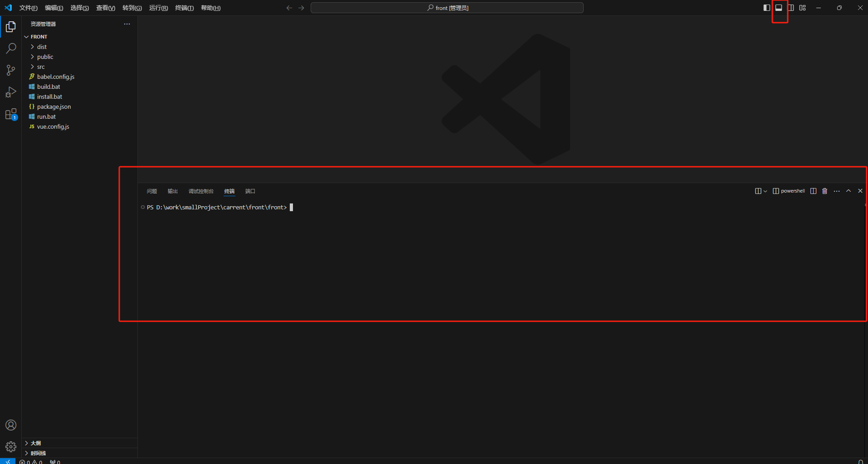
Task: Expand the src folder
Action: (79, 67)
